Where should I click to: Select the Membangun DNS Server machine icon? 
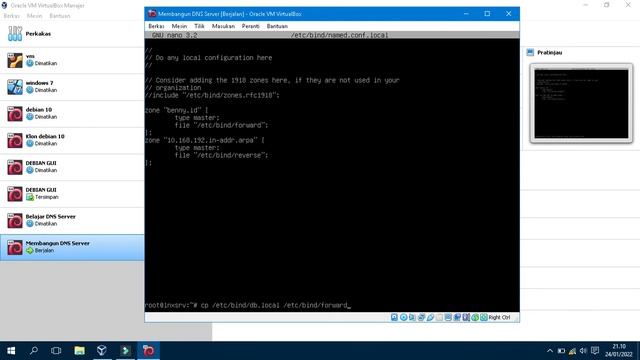click(15, 247)
